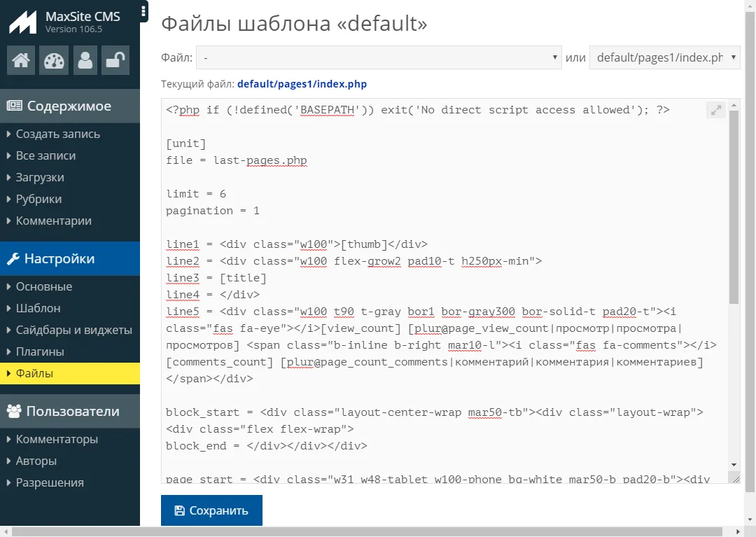The height and width of the screenshot is (537, 756).
Task: Click the MaxSite CMS logo
Action: pos(22,22)
